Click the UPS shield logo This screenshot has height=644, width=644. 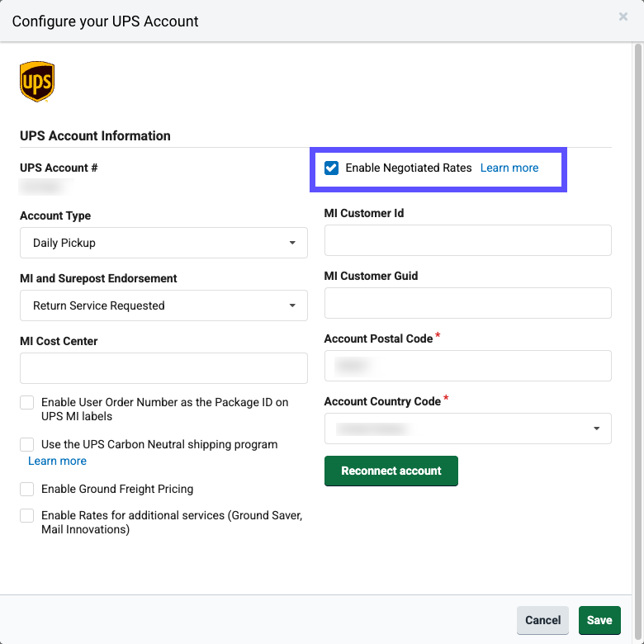(37, 81)
